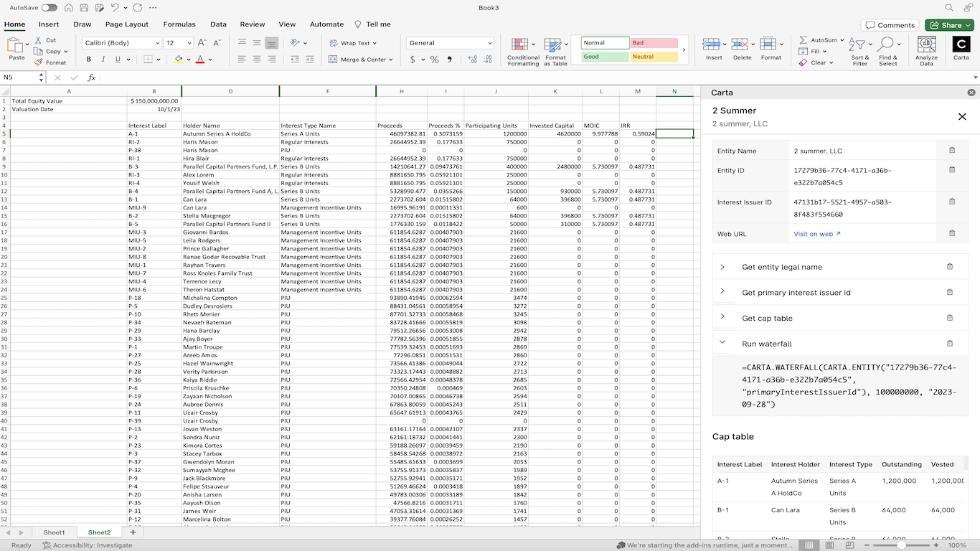Screen dimensions: 980x551
Task: Toggle align text right
Action: point(271,60)
